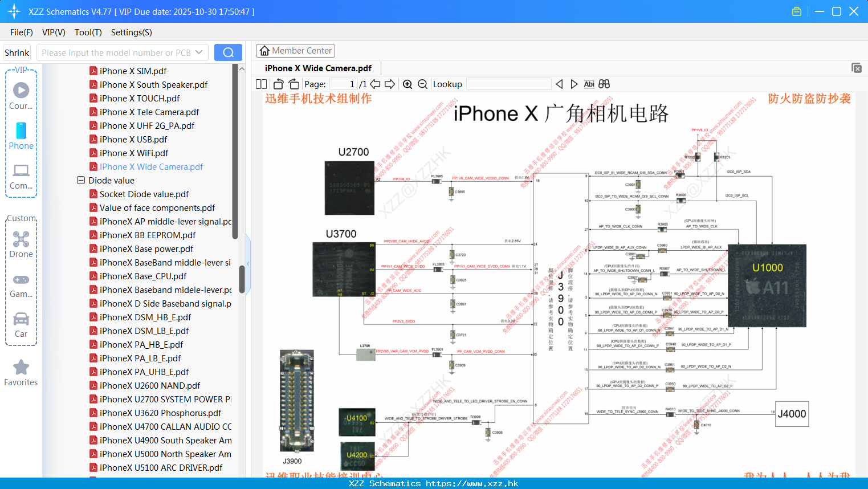This screenshot has width=868, height=489.
Task: Click the J3900 connector image
Action: click(297, 401)
